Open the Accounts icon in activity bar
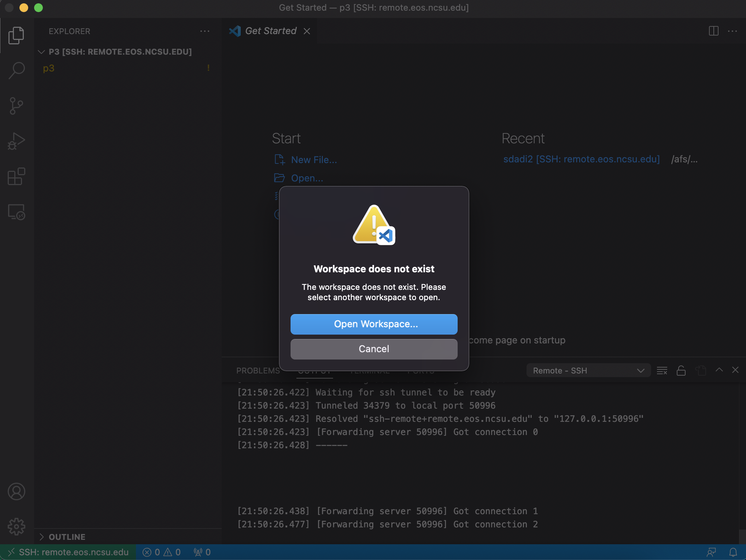The image size is (746, 560). 16,491
